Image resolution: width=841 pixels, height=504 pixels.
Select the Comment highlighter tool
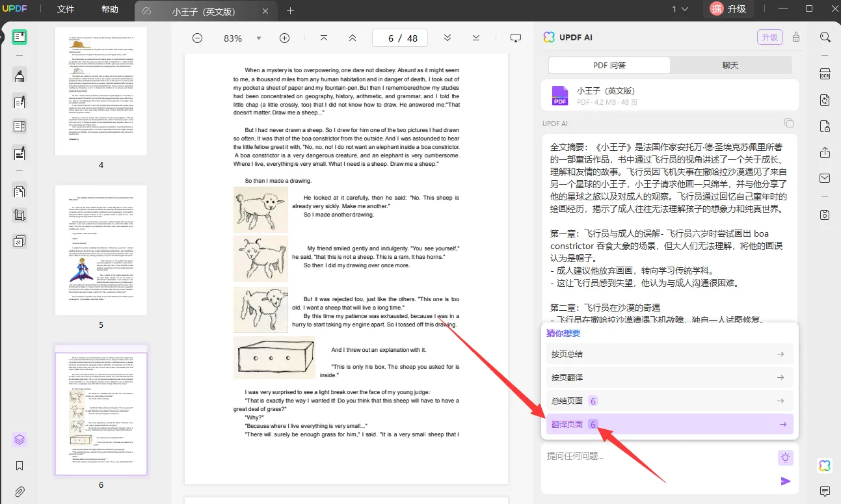point(20,75)
